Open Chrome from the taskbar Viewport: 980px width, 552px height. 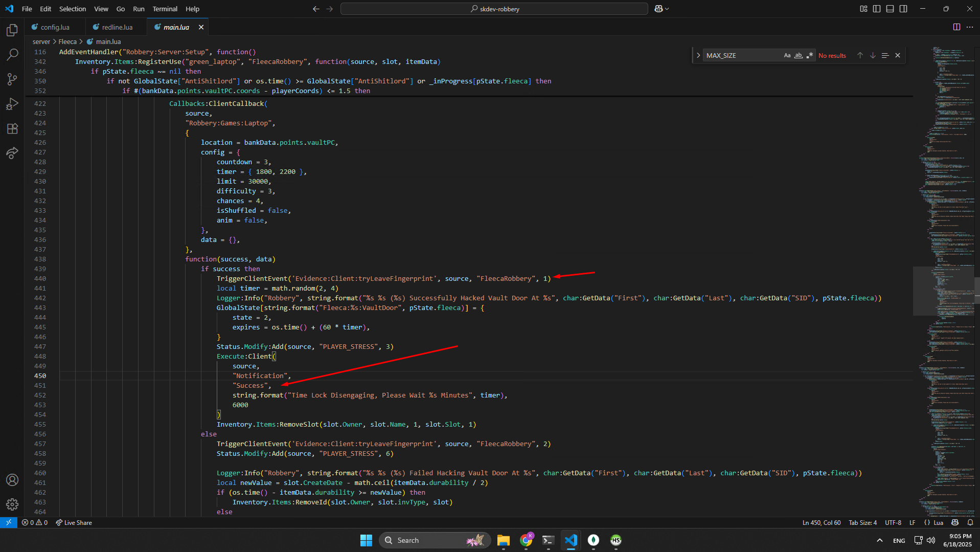click(x=526, y=540)
